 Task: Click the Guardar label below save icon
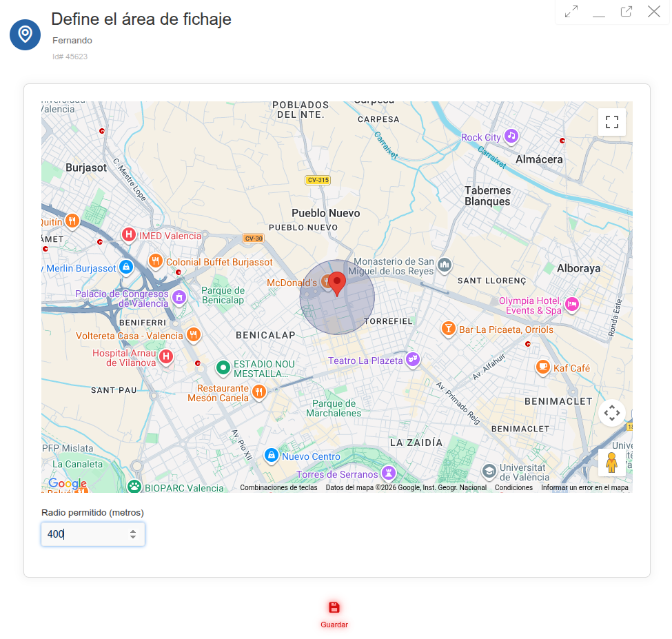pos(334,625)
